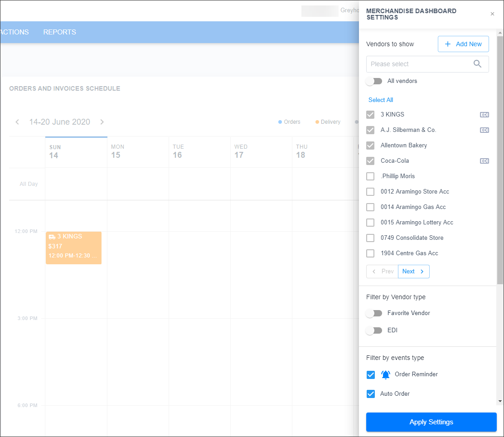
Task: Open the 3 KINGS $317 delivery event
Action: [x=73, y=248]
